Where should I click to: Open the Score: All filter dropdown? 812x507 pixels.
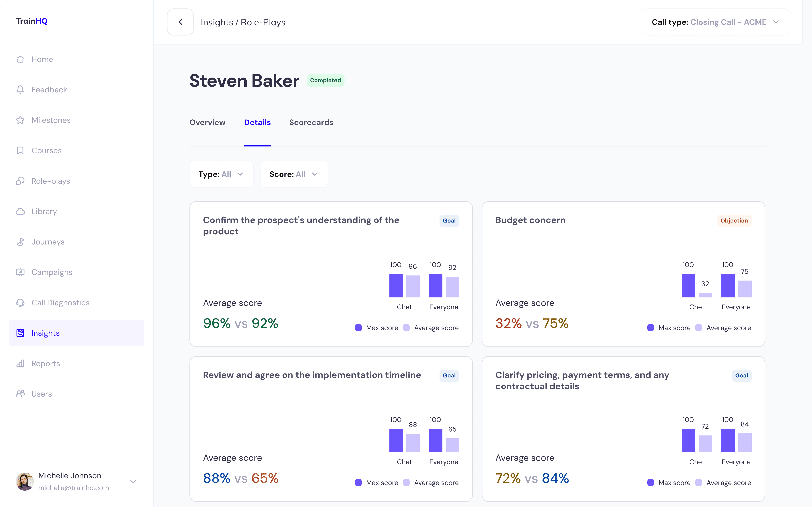pyautogui.click(x=294, y=174)
